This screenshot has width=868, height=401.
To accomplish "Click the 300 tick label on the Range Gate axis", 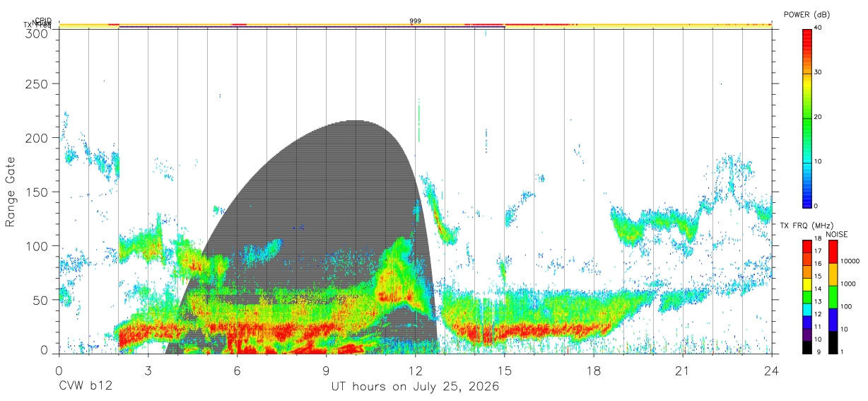I will pyautogui.click(x=38, y=33).
